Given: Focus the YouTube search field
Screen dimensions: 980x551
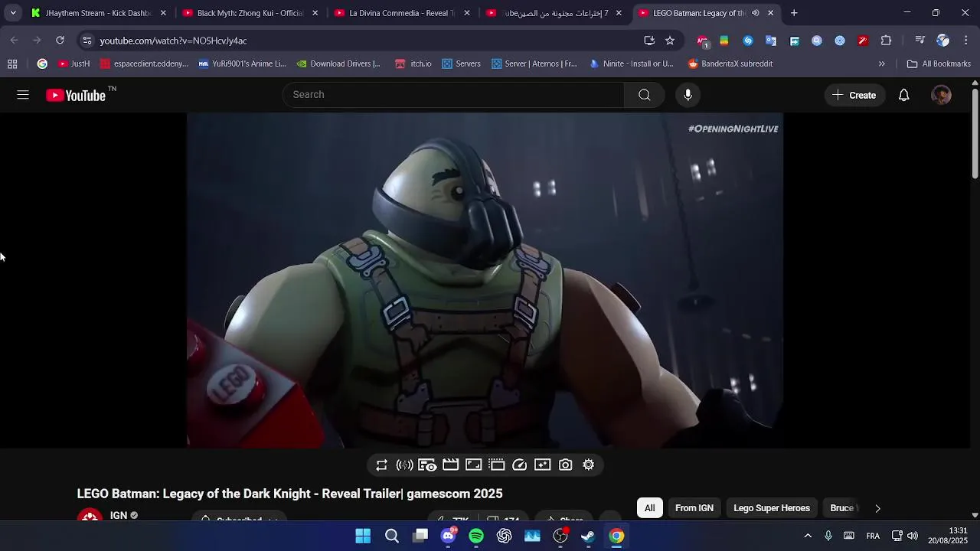Looking at the screenshot, I should click(x=453, y=95).
